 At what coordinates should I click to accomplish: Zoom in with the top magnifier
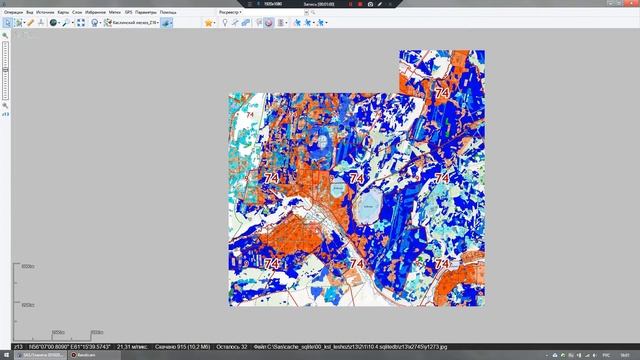pyautogui.click(x=5, y=36)
